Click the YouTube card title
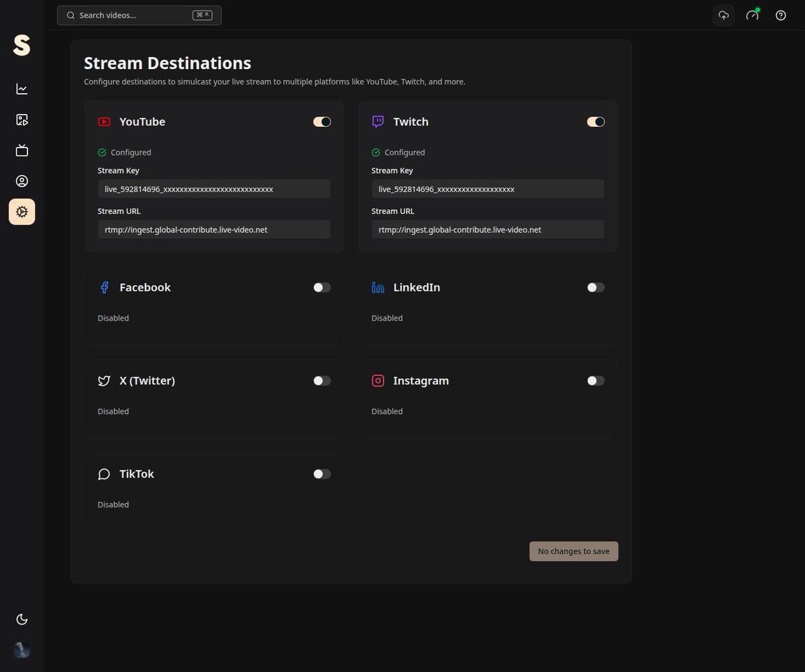Image resolution: width=805 pixels, height=672 pixels. 142,122
